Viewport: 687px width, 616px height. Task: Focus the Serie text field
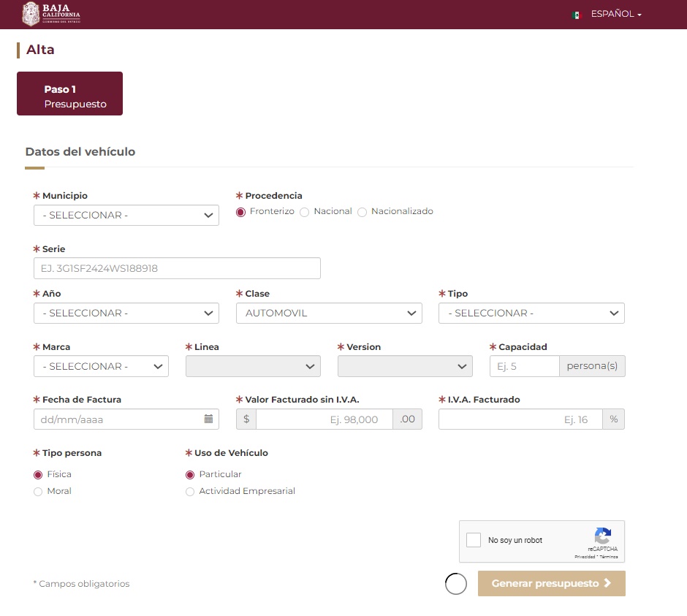click(x=177, y=268)
